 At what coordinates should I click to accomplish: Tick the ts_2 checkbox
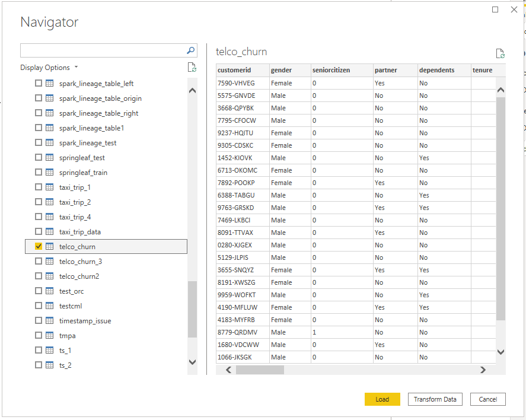coord(39,365)
